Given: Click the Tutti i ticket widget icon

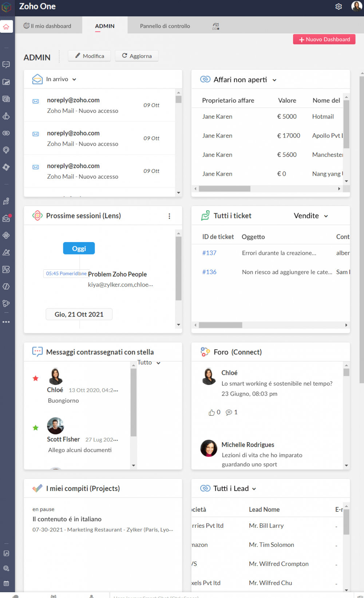Looking at the screenshot, I should tap(205, 215).
